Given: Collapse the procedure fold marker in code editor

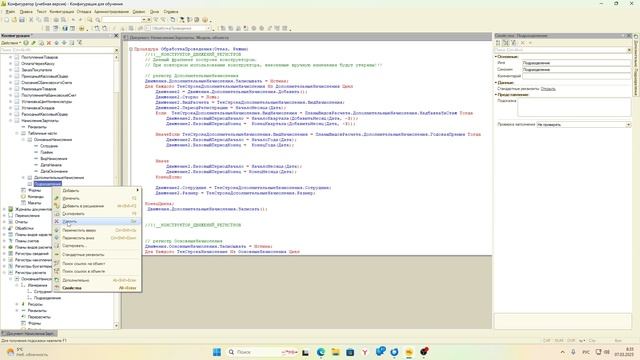Looking at the screenshot, I should tap(131, 49).
